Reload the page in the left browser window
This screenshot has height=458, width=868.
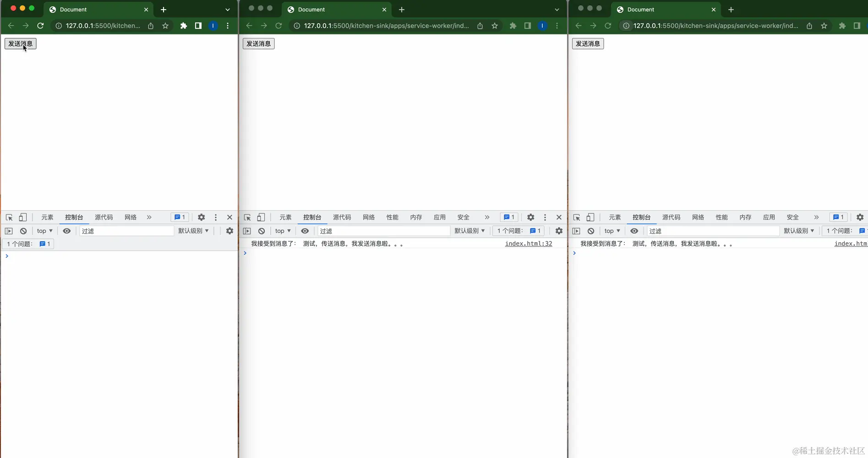tap(40, 26)
